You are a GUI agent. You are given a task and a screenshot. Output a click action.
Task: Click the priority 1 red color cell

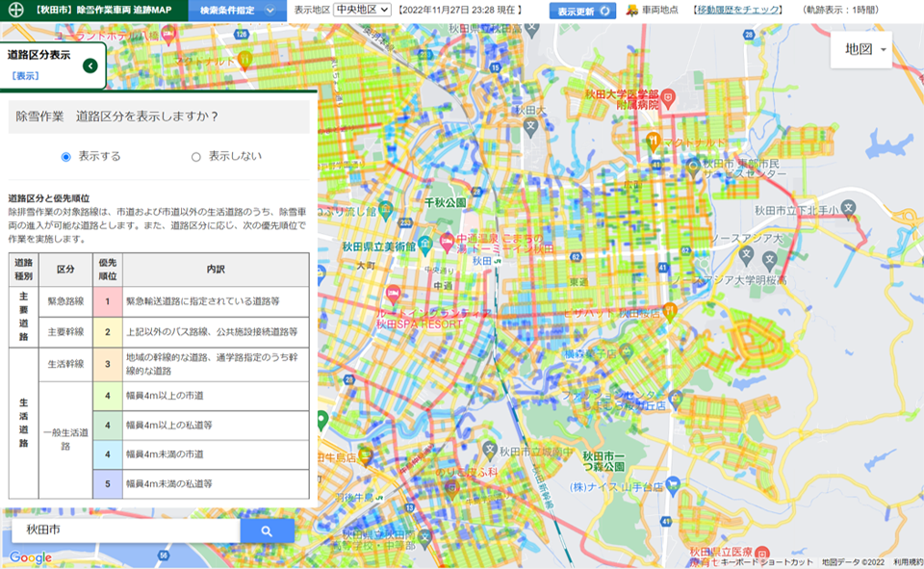108,301
